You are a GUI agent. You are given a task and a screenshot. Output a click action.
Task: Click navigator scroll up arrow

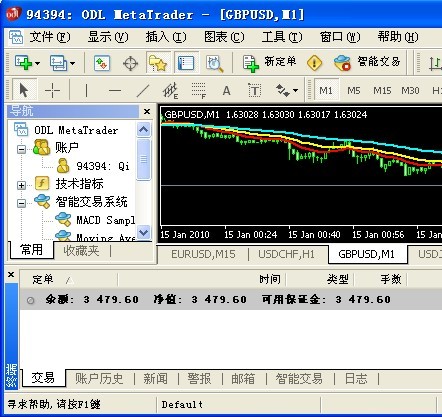tap(144, 129)
